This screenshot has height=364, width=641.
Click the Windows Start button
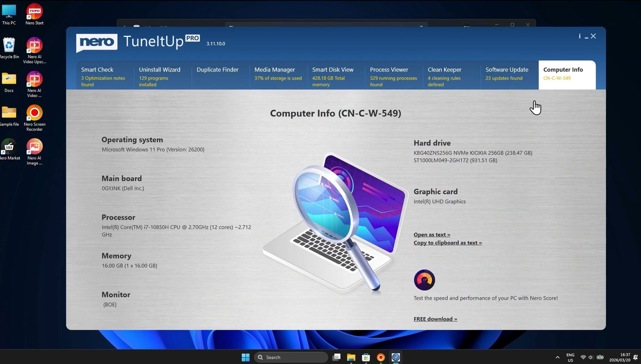tap(246, 357)
